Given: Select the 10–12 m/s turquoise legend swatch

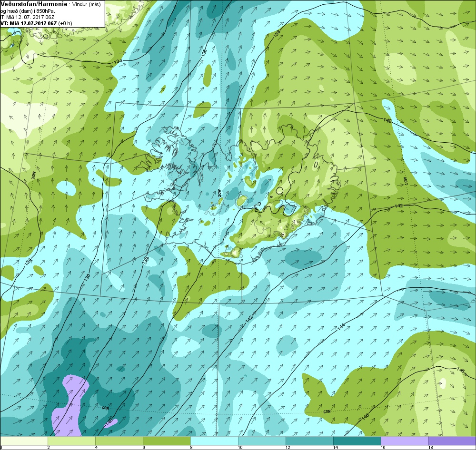Looking at the screenshot, I should click(262, 440).
